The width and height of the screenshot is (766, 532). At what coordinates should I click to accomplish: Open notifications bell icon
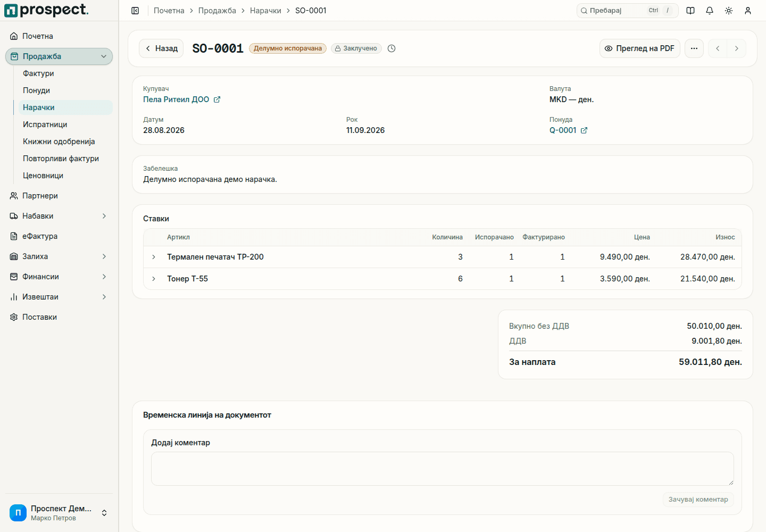click(x=710, y=11)
